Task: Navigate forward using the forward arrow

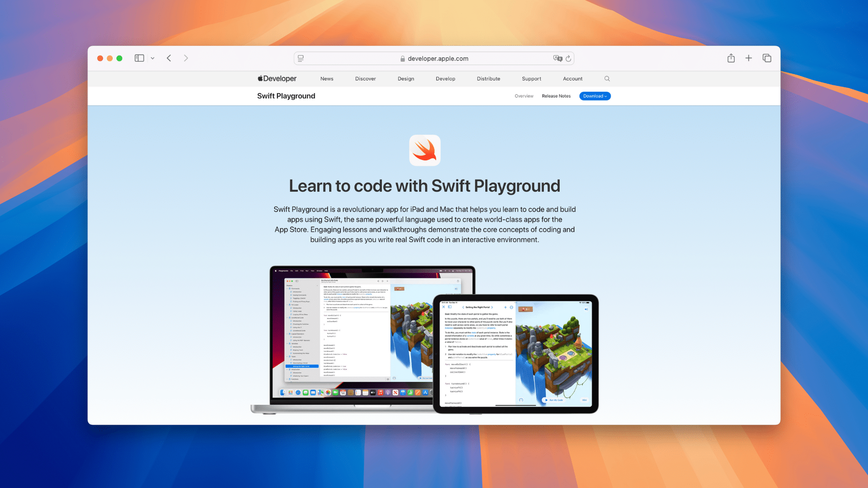Action: click(x=186, y=58)
